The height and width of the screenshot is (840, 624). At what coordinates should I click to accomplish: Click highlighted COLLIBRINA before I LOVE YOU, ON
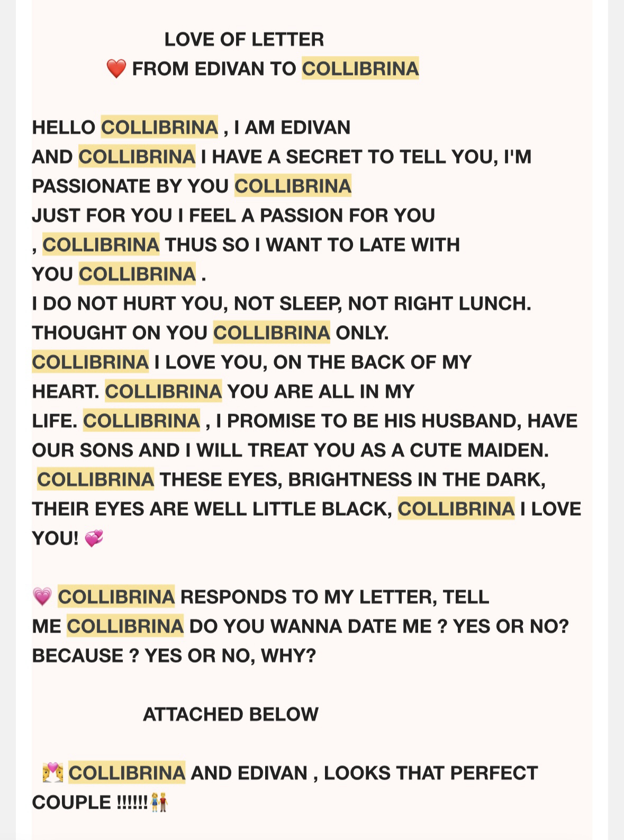[90, 362]
